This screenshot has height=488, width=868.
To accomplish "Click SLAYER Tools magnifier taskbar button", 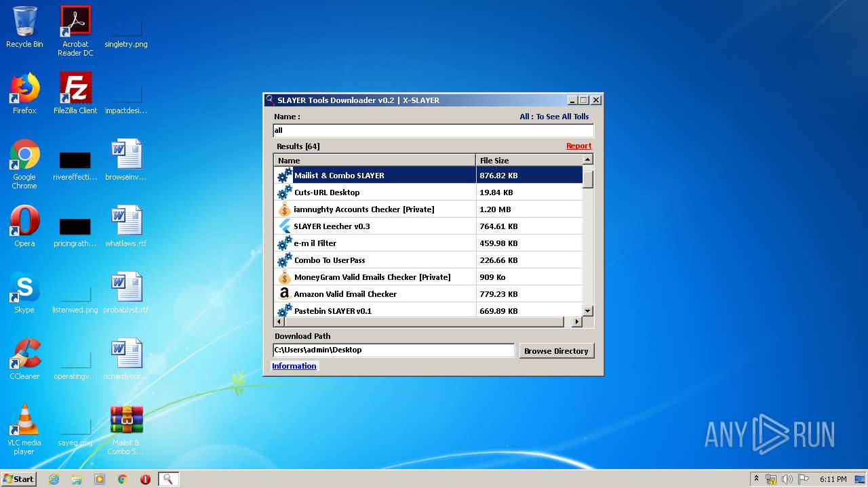I will (x=168, y=479).
